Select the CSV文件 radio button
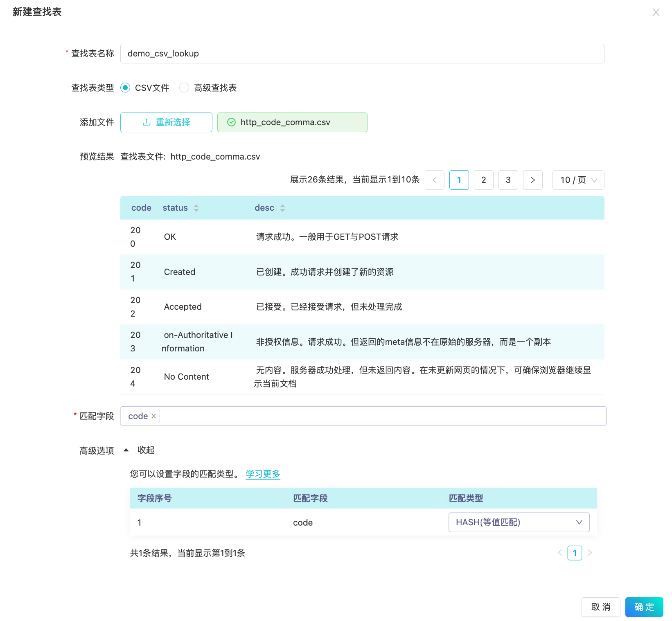This screenshot has height=621, width=672. tap(125, 88)
